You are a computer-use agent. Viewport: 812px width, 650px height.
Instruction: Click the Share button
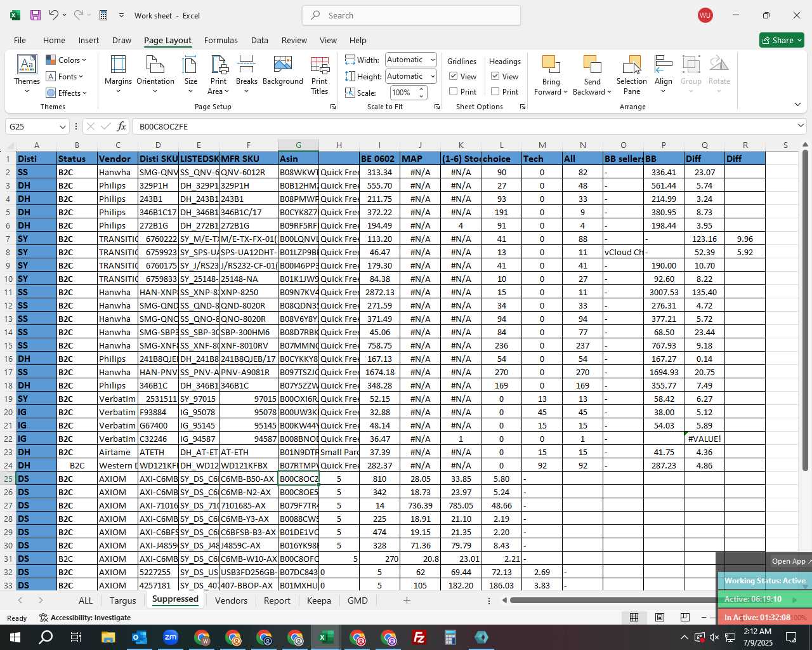click(x=782, y=40)
